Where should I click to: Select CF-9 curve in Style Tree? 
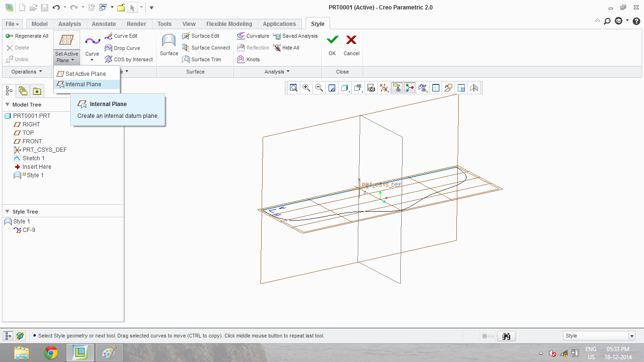pos(25,230)
